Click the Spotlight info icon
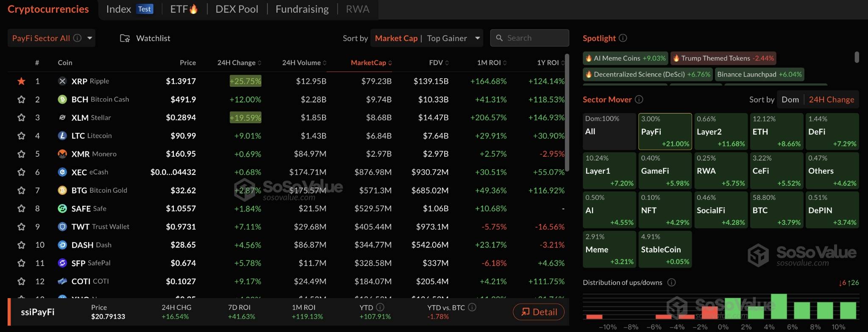This screenshot has width=868, height=332. click(623, 38)
